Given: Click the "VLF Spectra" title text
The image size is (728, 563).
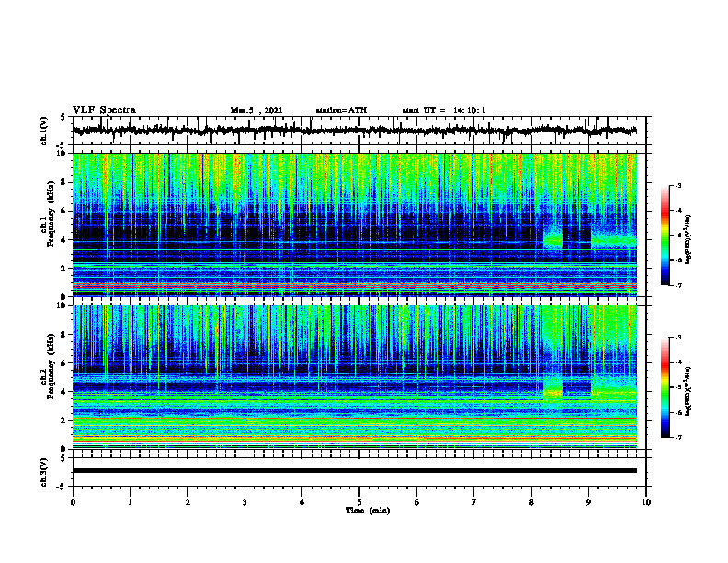Looking at the screenshot, I should click(104, 110).
